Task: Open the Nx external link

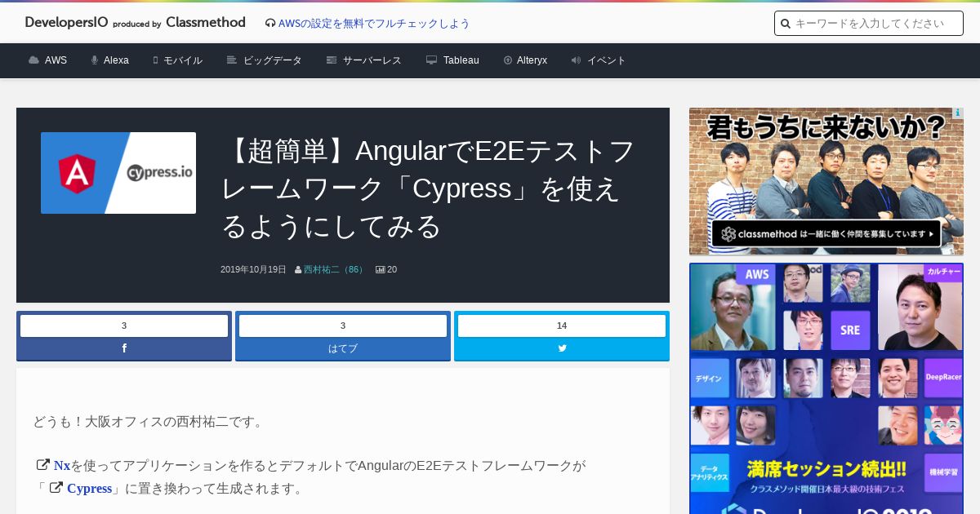Action: click(62, 466)
